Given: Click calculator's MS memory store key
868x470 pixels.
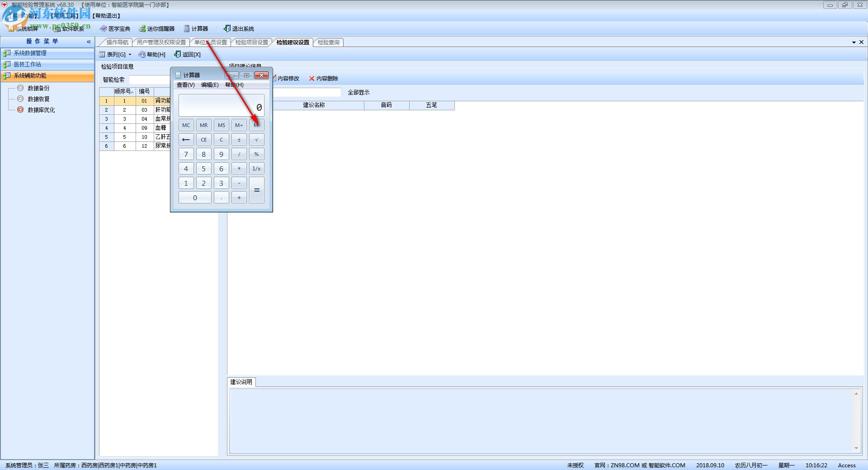Looking at the screenshot, I should coord(221,125).
